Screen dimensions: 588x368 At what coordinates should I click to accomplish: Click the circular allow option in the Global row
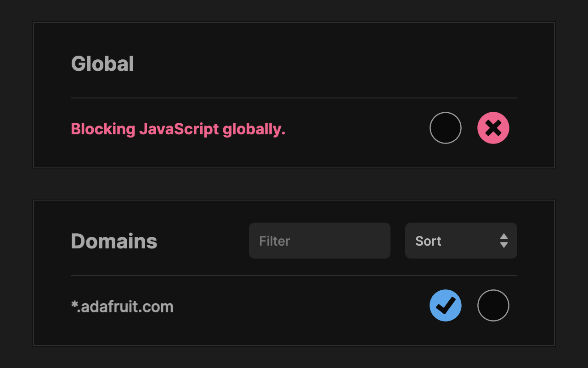tap(446, 127)
